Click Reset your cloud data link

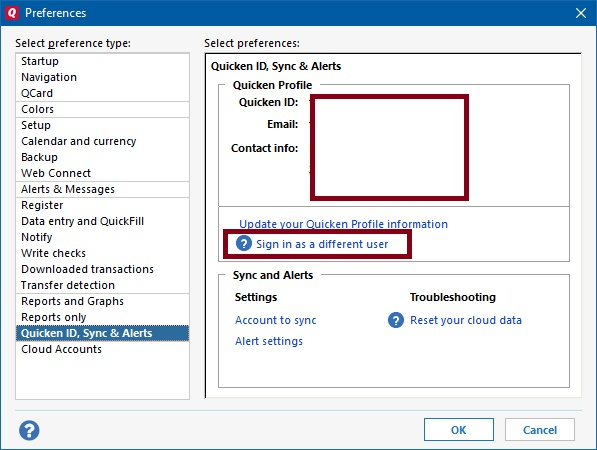click(466, 320)
